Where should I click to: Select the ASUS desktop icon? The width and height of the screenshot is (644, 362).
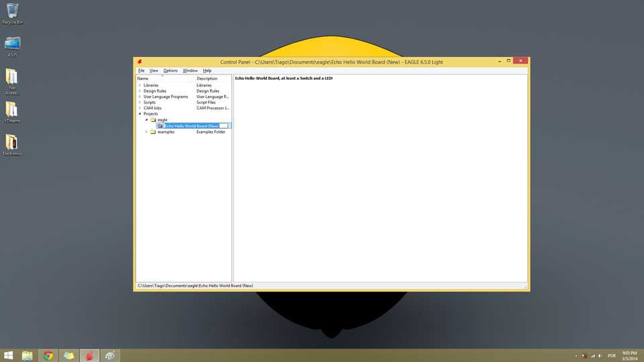click(12, 47)
